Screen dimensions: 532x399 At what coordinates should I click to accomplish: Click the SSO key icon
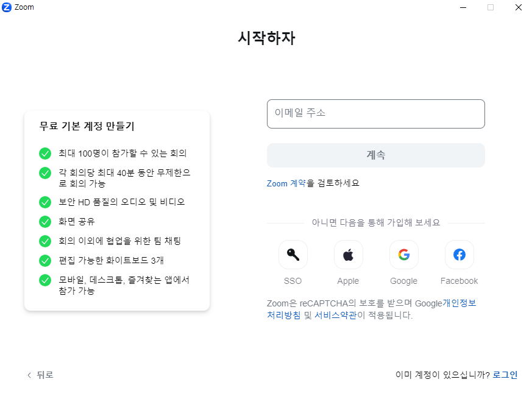(x=293, y=255)
